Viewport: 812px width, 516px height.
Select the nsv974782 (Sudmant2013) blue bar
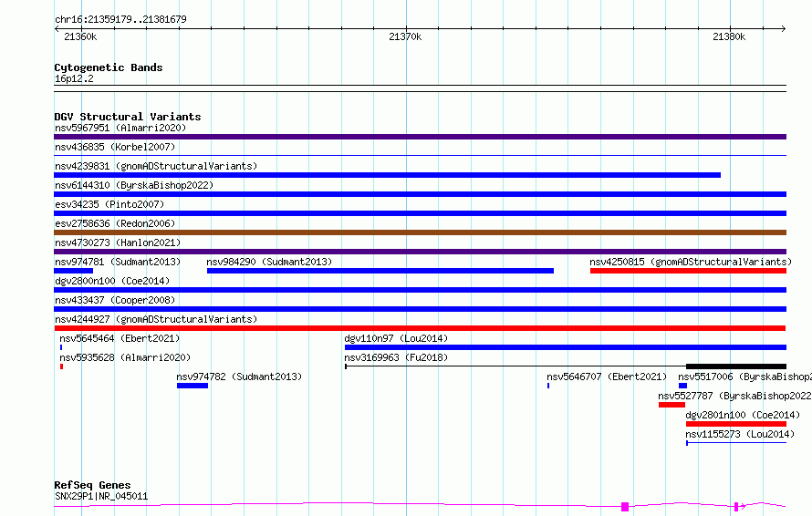pos(193,386)
